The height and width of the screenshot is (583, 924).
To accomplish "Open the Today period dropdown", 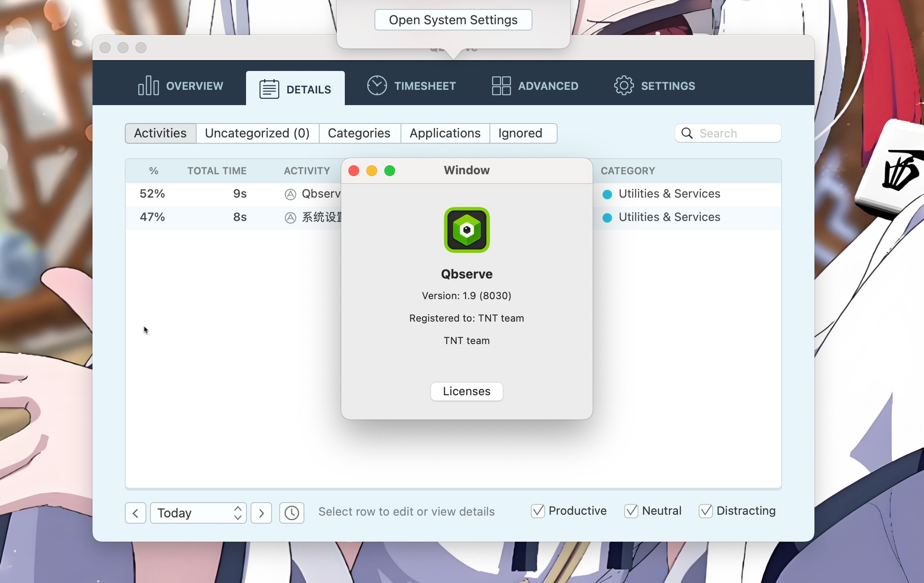I will (x=198, y=513).
